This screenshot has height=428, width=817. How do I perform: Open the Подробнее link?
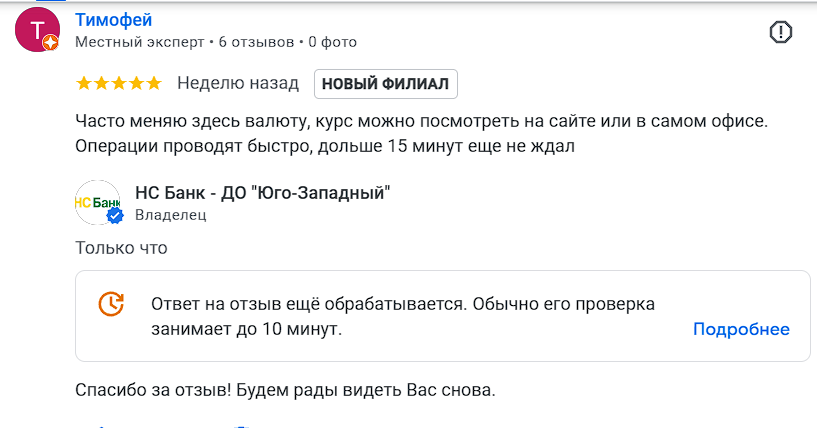click(741, 329)
